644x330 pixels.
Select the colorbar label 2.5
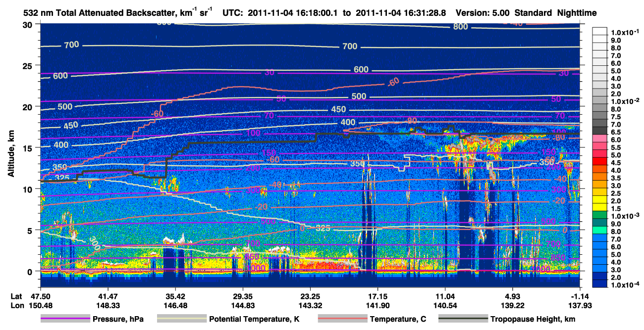click(x=616, y=193)
